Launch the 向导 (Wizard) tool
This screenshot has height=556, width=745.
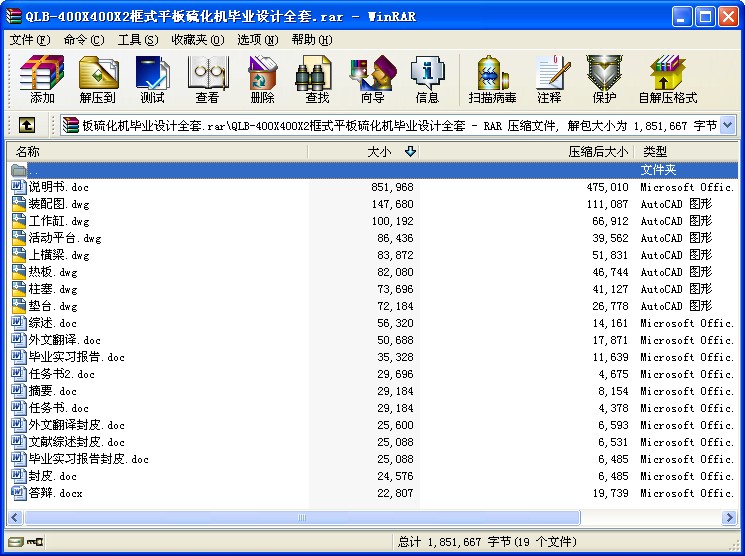[372, 79]
